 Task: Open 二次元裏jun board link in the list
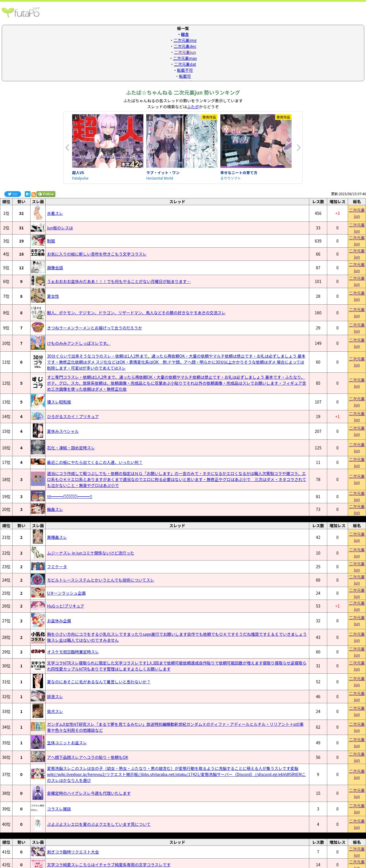pyautogui.click(x=185, y=52)
